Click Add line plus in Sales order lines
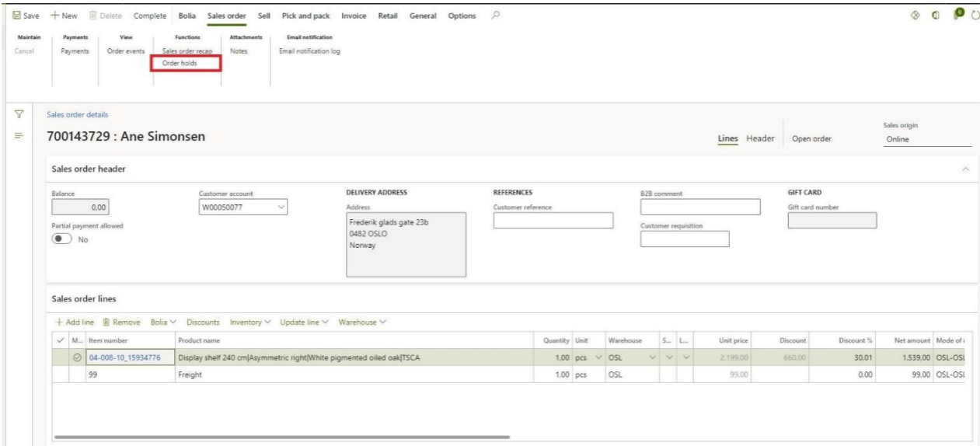 point(59,322)
